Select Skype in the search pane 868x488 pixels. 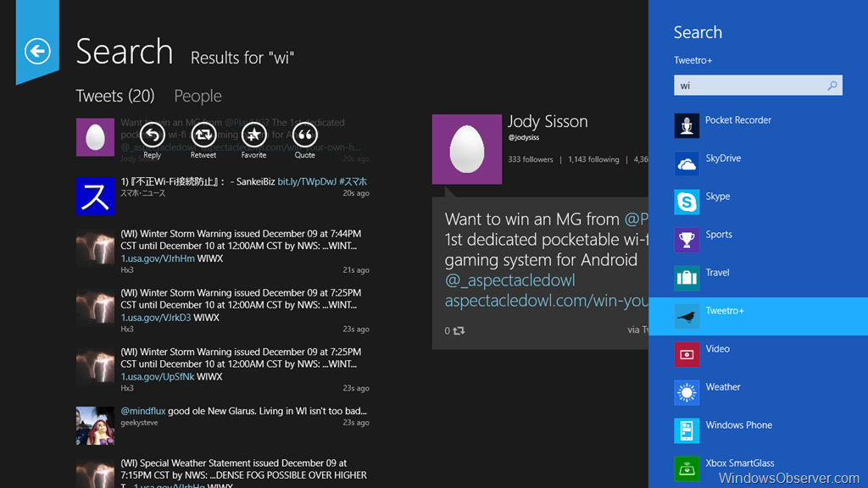click(717, 197)
